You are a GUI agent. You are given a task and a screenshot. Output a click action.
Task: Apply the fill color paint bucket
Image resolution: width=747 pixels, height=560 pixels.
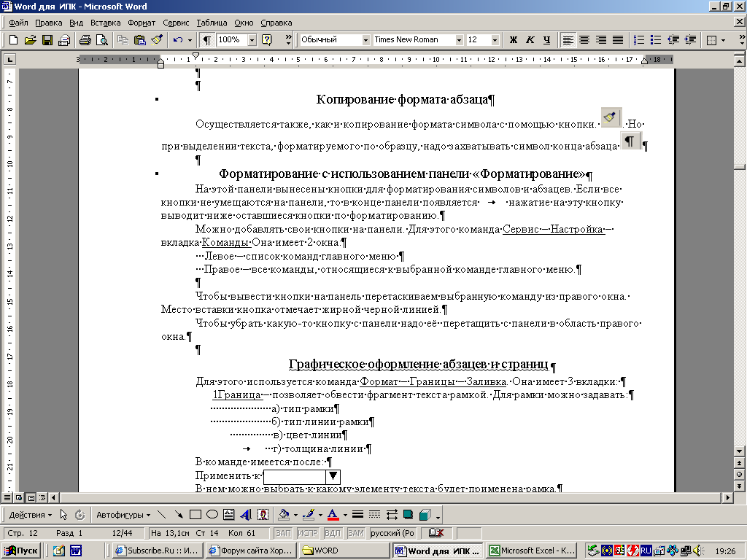pos(285,515)
